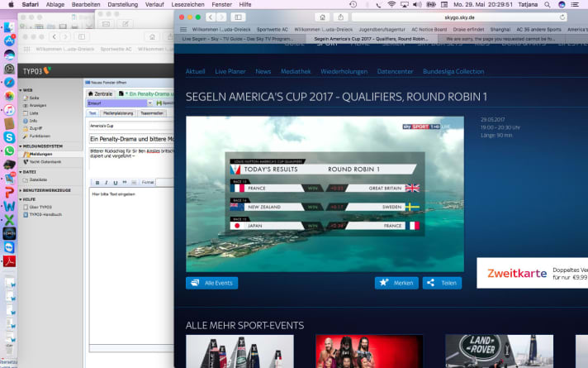Open Medienplatzierung tab in TYPO3
Screen dimensions: 588x368
(118, 113)
